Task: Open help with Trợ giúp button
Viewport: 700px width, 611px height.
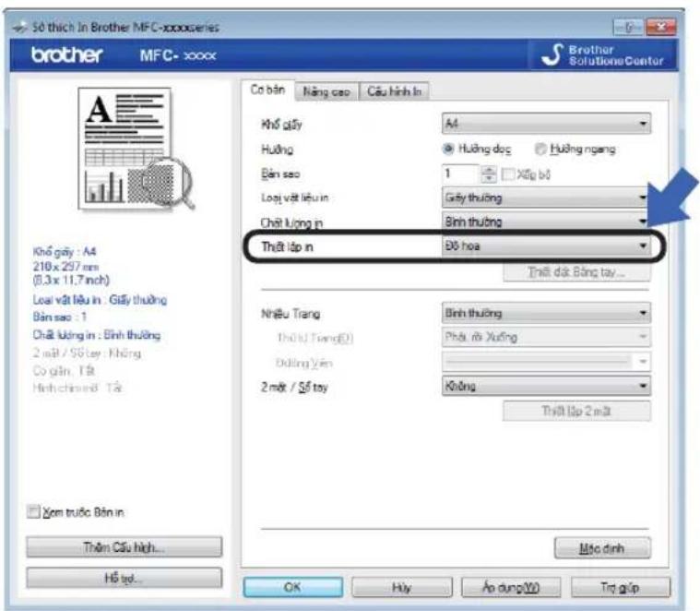Action: click(x=621, y=587)
